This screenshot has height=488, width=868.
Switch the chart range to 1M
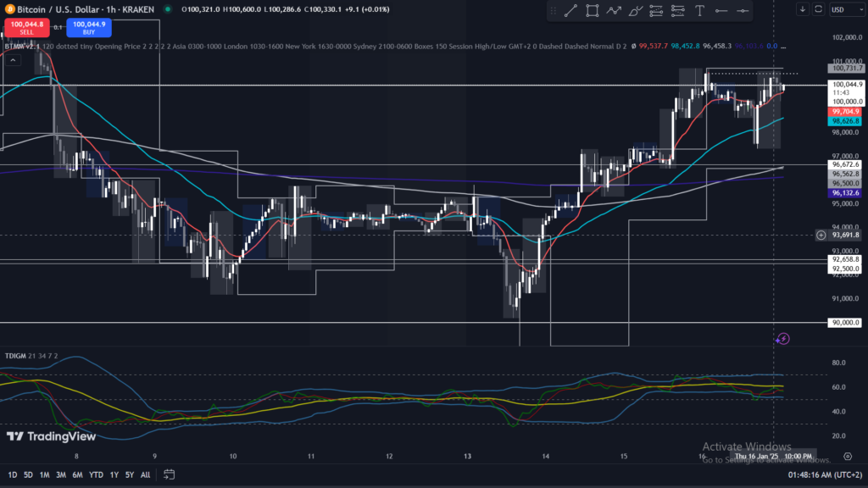44,474
